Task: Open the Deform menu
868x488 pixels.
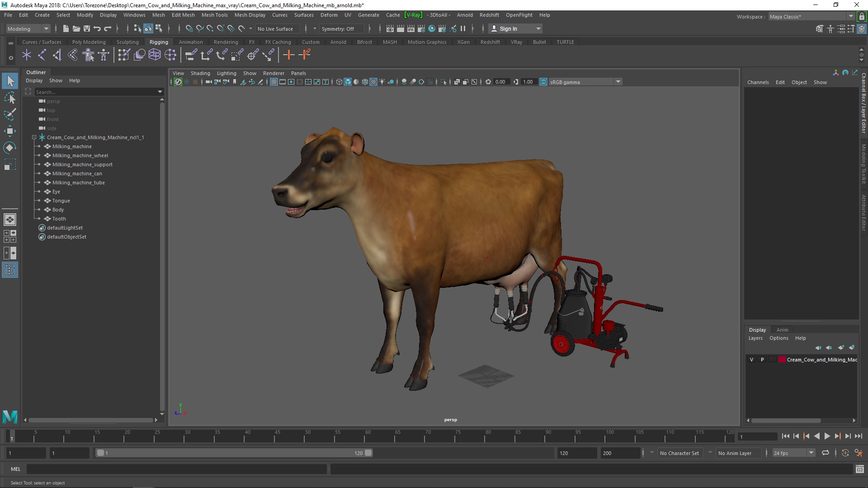Action: (x=329, y=15)
